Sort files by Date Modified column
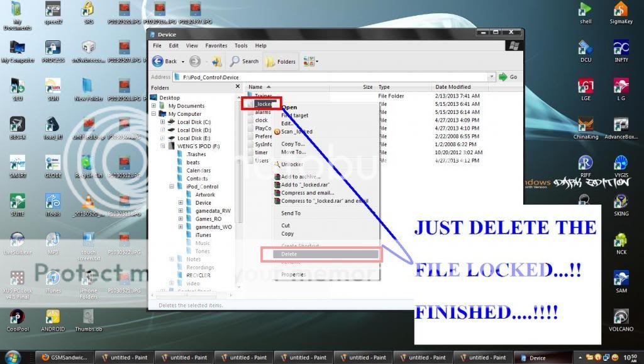This screenshot has height=364, width=644. (453, 87)
